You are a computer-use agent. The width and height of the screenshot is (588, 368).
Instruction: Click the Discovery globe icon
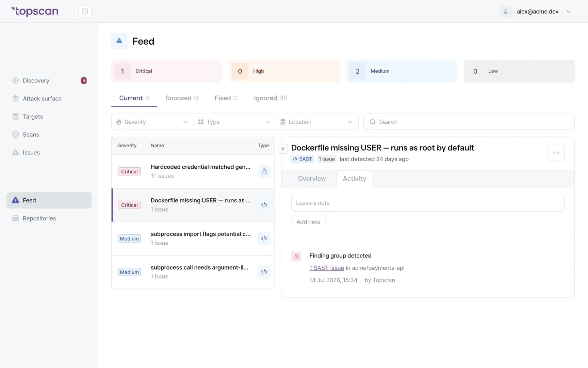coord(15,80)
